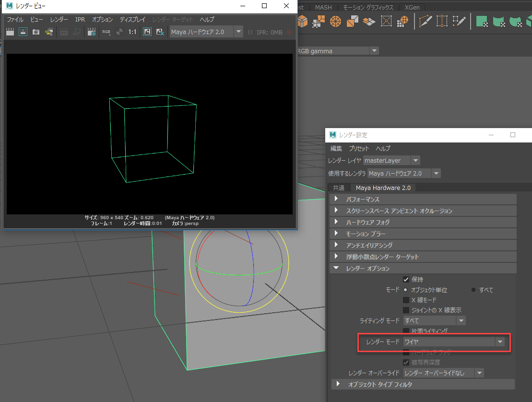Switch to the モーション グラフィックス shelf tab
The height and width of the screenshot is (402, 532).
pos(368,8)
